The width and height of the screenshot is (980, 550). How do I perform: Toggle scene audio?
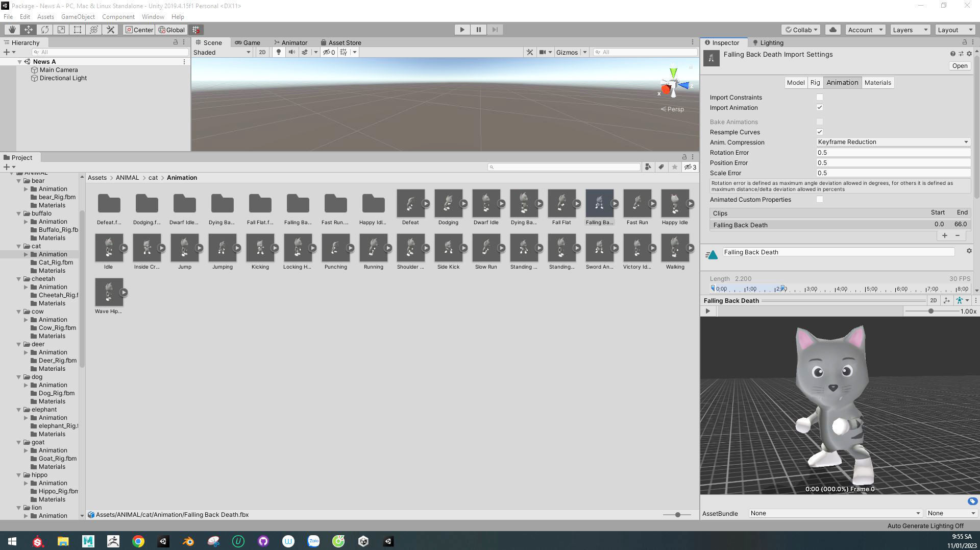tap(291, 52)
